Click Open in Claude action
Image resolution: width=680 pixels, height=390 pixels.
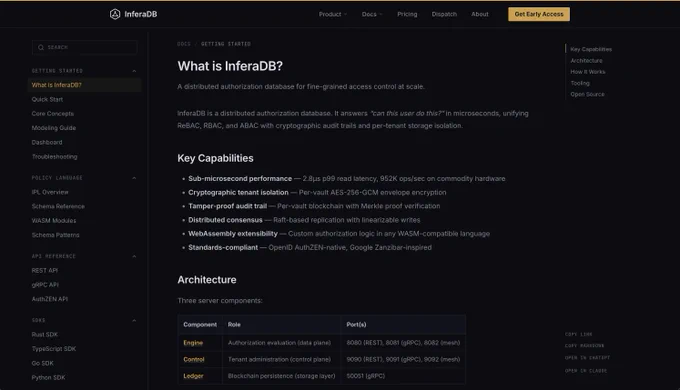point(586,371)
